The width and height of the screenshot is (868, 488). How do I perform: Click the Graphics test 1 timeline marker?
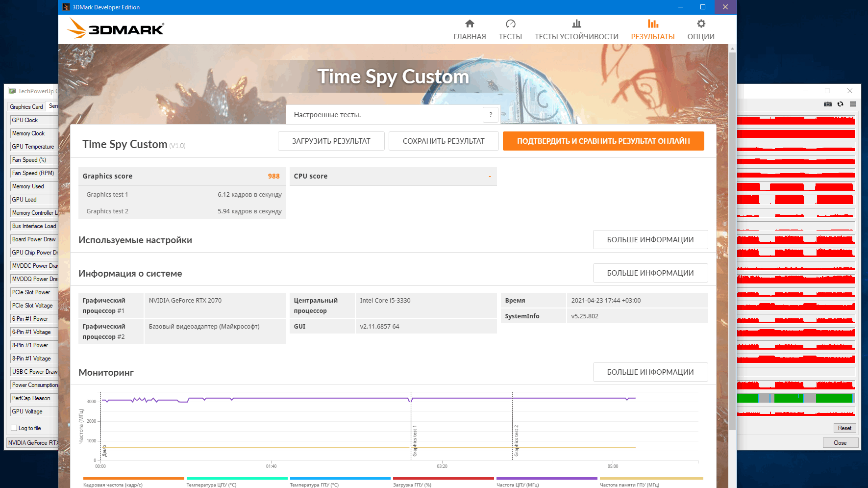point(415,440)
